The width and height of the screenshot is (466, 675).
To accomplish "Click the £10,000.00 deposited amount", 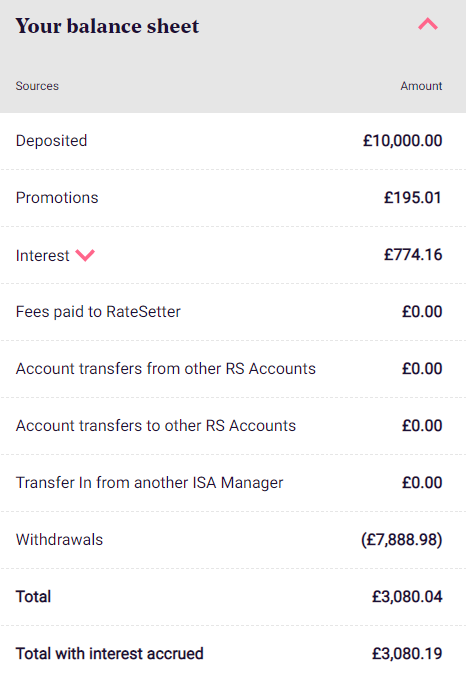I will point(402,141).
